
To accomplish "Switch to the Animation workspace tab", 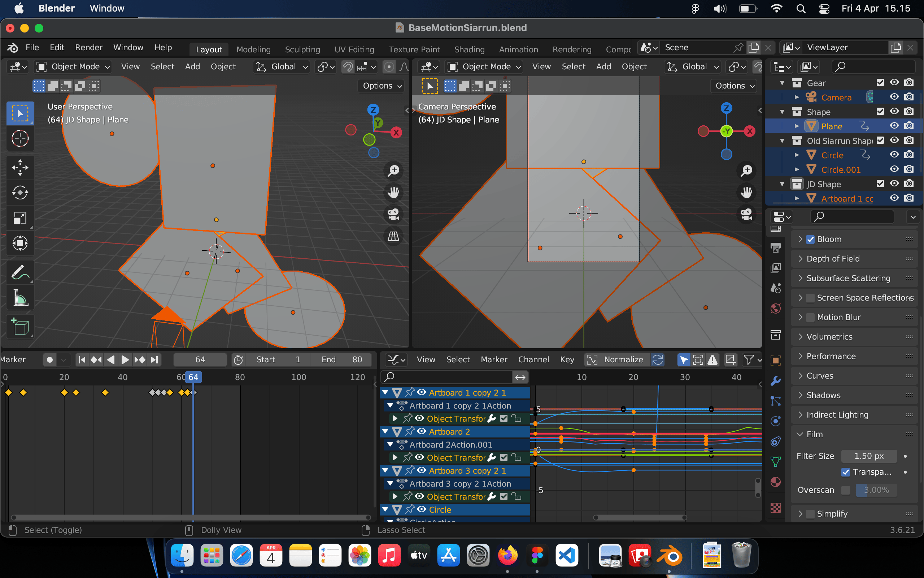I will [519, 49].
